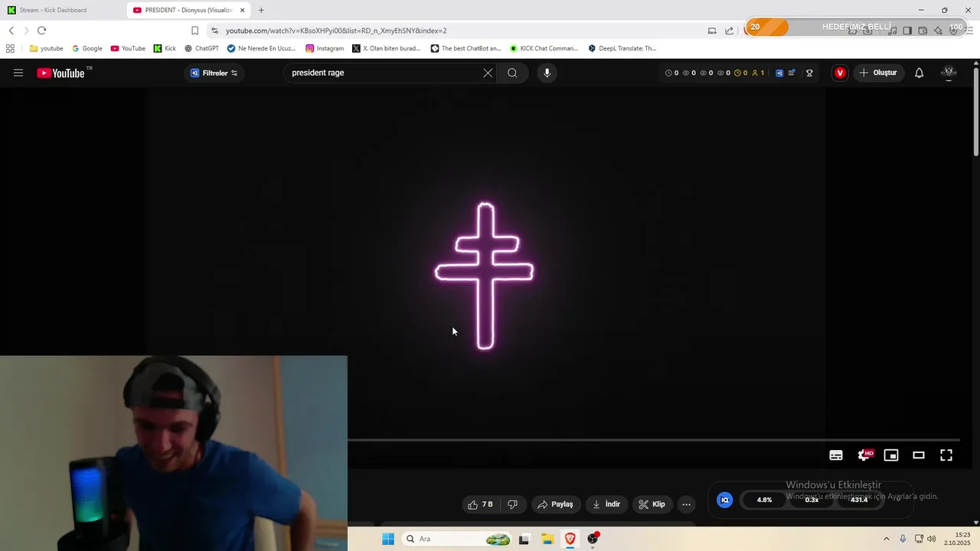Viewport: 980px width, 551px height.
Task: Open the apps grid in bookmarks bar
Action: (10, 48)
